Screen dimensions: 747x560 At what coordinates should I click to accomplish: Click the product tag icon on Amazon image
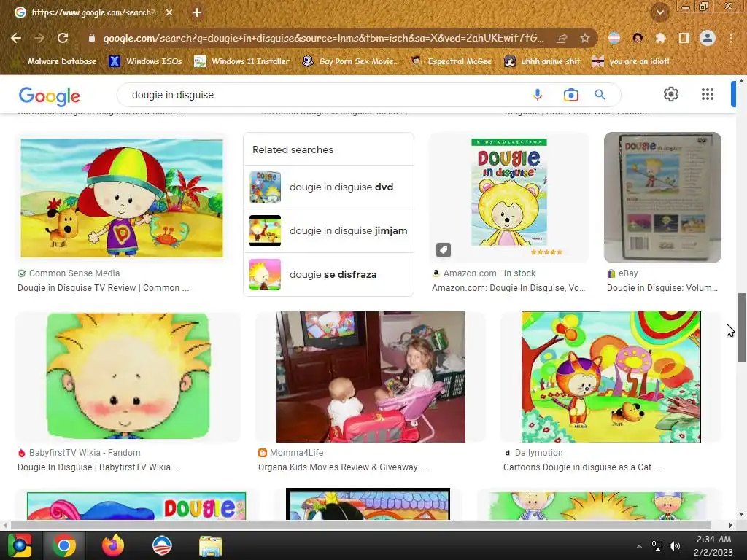(443, 250)
